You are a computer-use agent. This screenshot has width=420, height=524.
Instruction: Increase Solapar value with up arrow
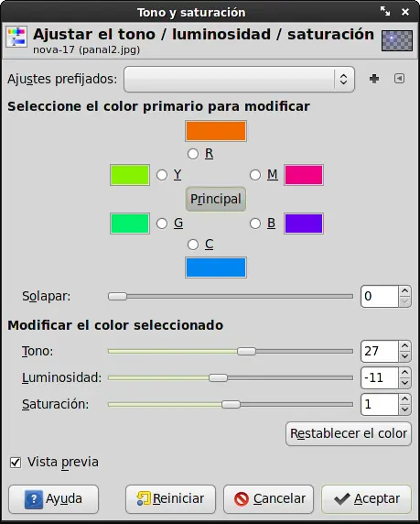tap(404, 291)
